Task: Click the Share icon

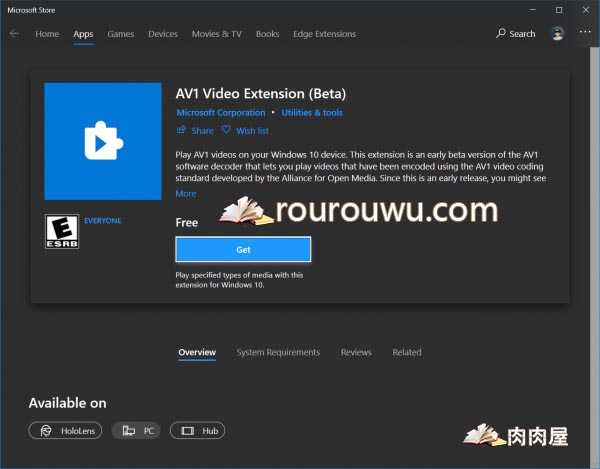Action: point(181,130)
